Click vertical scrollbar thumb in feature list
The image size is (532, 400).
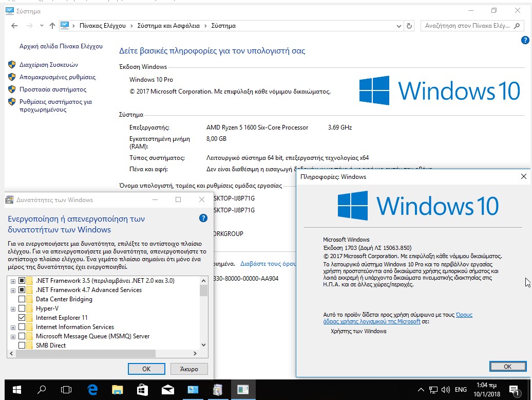coord(203,290)
